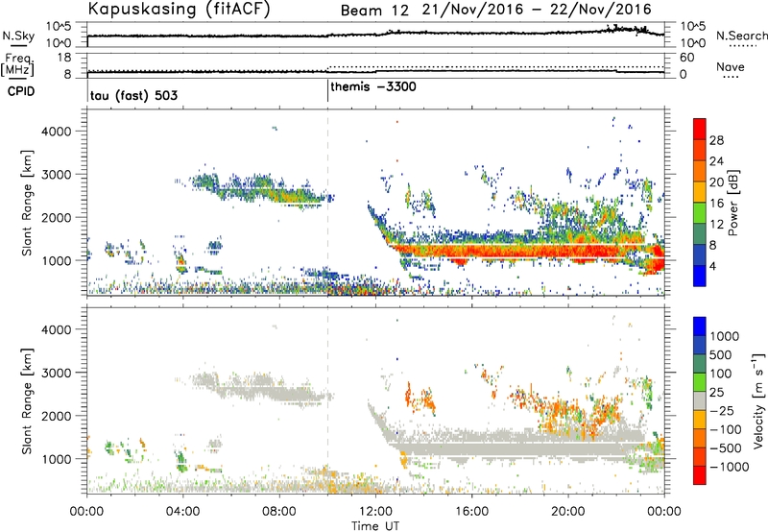Click the '16:00' time axis label

[x=471, y=512]
